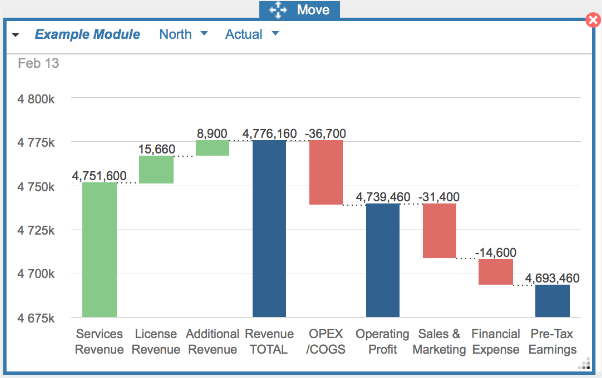Select the Operating Profit blue bar
Image resolution: width=602 pixels, height=378 pixels.
point(383,260)
